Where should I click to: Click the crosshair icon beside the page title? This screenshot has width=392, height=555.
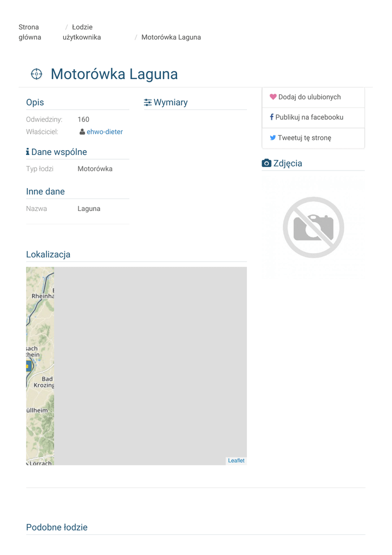click(36, 74)
